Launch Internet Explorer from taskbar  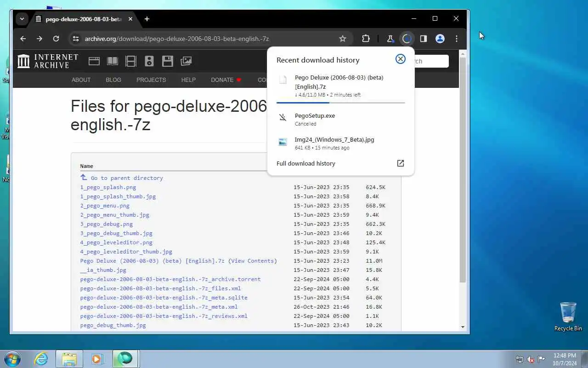[41, 359]
